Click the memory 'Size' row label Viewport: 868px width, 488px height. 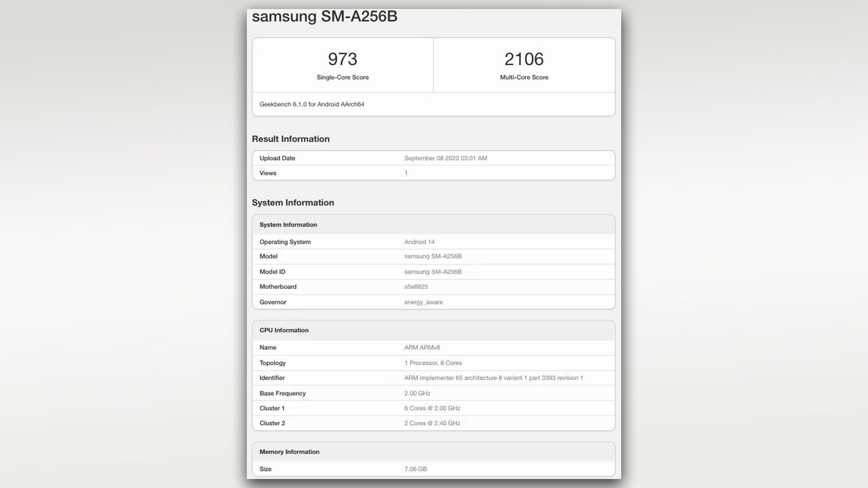[265, 469]
